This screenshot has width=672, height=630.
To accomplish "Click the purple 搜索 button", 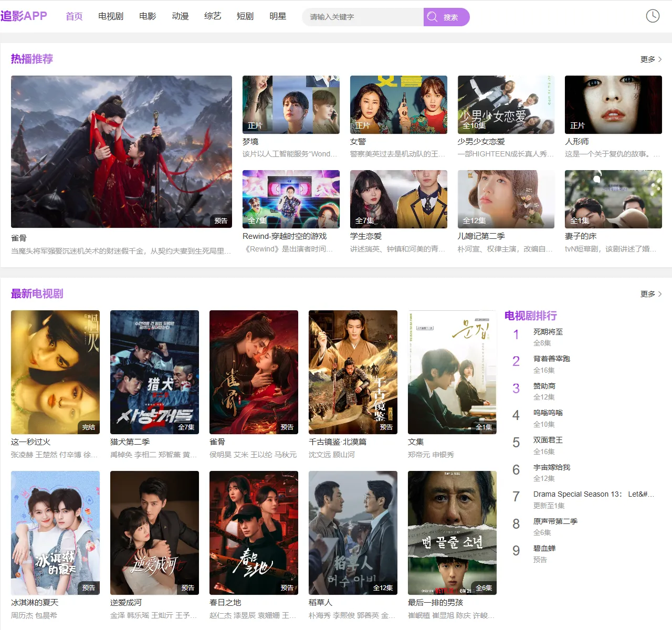I will (446, 17).
